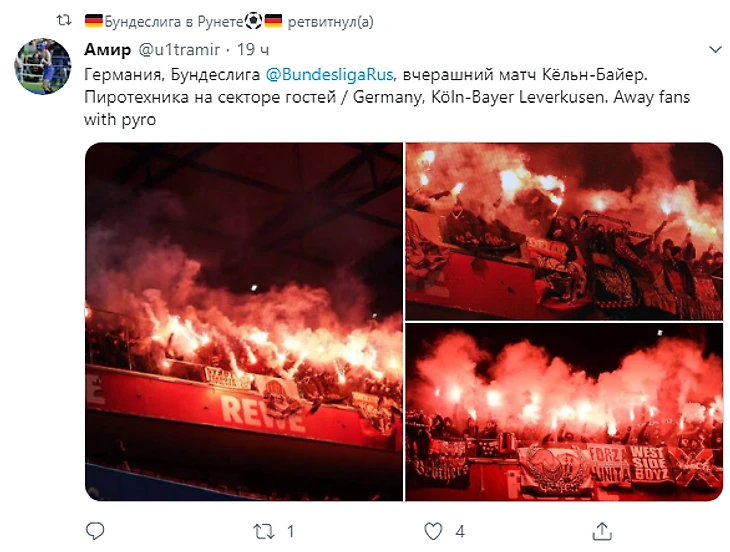The height and width of the screenshot is (552, 730).
Task: Open the photo with the West Side Boyz banner
Action: 564,412
